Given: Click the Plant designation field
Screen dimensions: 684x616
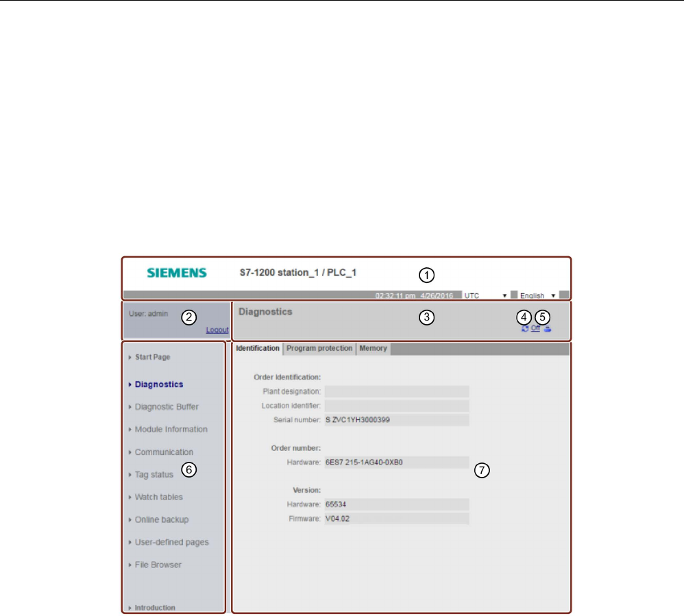Looking at the screenshot, I should (397, 391).
